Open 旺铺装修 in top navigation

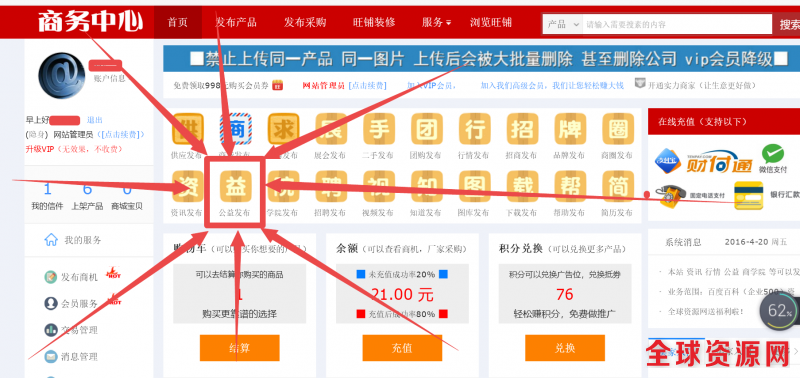coord(374,22)
